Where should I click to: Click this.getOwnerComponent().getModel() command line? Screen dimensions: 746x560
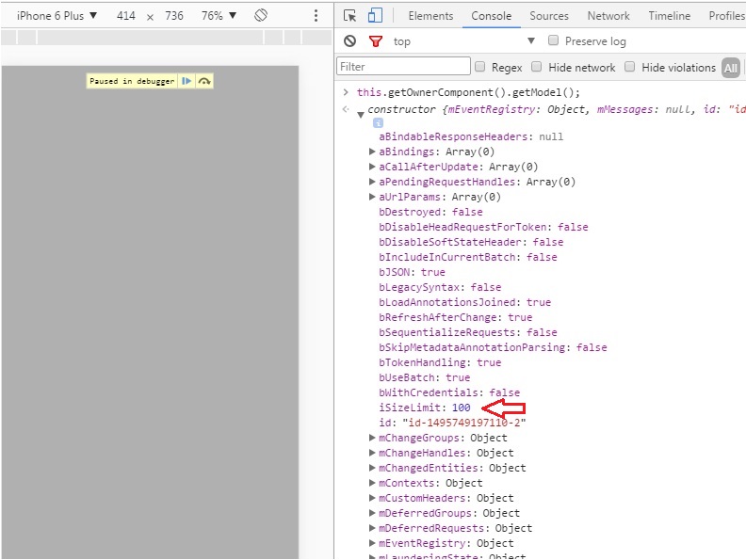[468, 92]
